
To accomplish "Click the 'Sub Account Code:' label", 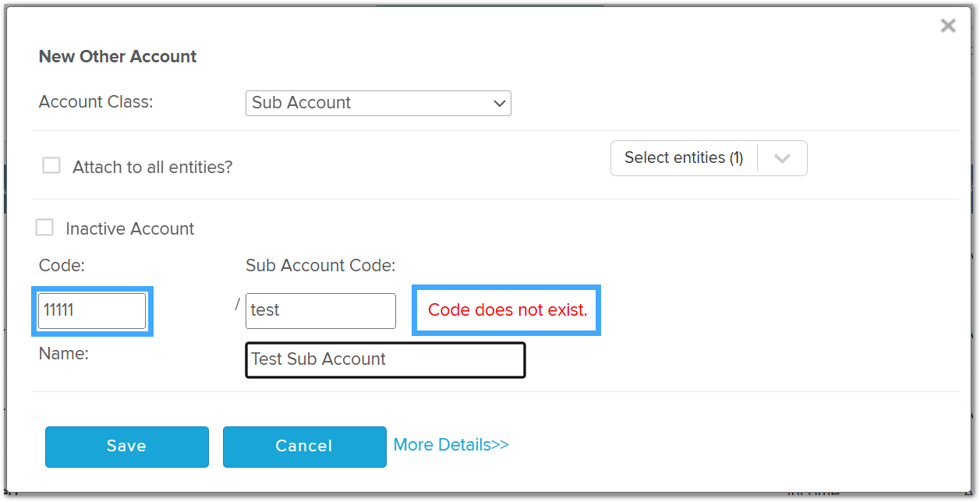I will click(320, 266).
